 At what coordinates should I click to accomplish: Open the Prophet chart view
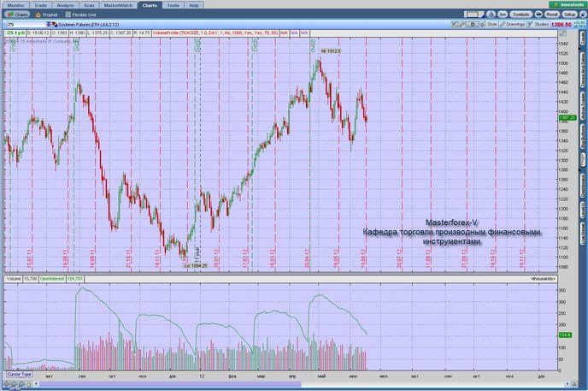47,15
